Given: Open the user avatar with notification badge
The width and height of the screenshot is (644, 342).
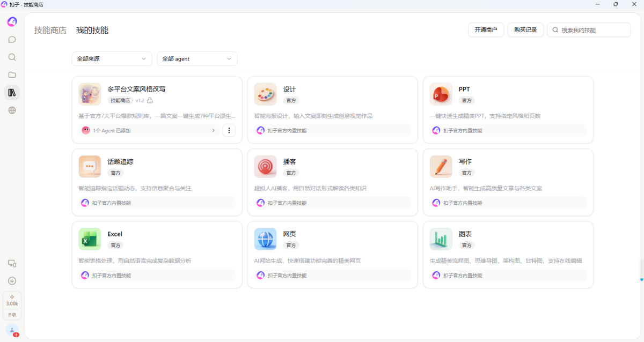Looking at the screenshot, I should tap(12, 331).
